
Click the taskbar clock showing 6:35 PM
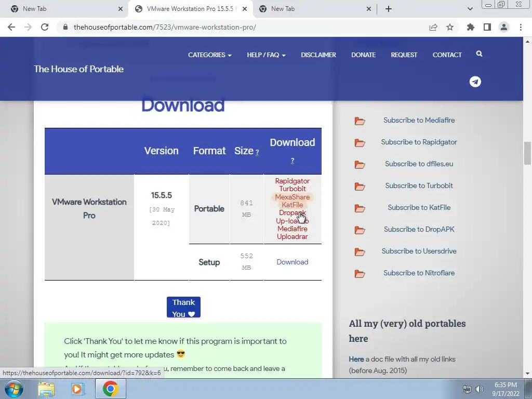[506, 389]
